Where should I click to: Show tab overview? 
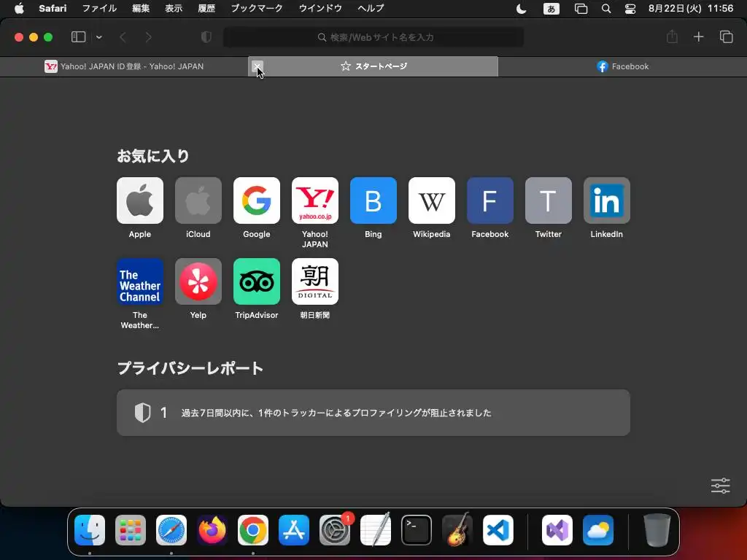(x=726, y=36)
